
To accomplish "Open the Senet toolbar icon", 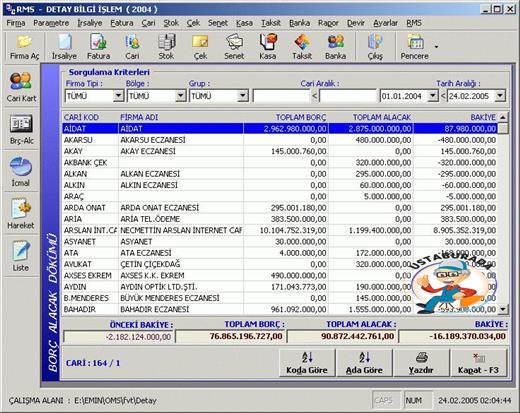I will point(234,47).
